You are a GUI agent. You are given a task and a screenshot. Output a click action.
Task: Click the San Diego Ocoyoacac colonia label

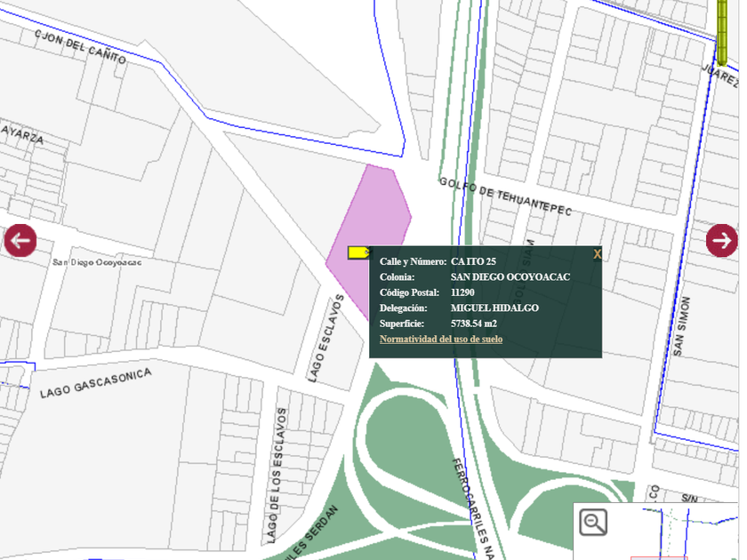[x=97, y=262]
